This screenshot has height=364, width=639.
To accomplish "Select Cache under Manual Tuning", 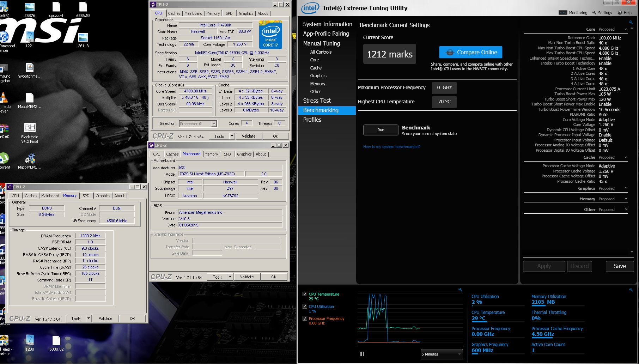I will [316, 68].
